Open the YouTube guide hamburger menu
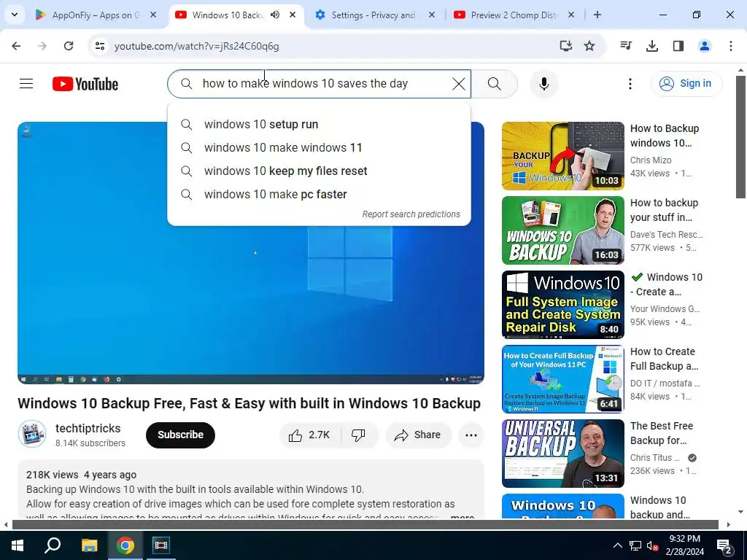This screenshot has width=747, height=560. coord(26,84)
